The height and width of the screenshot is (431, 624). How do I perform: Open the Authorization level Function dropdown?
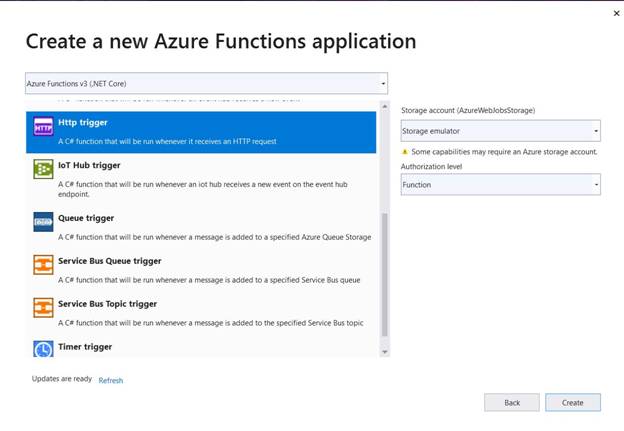click(x=501, y=185)
